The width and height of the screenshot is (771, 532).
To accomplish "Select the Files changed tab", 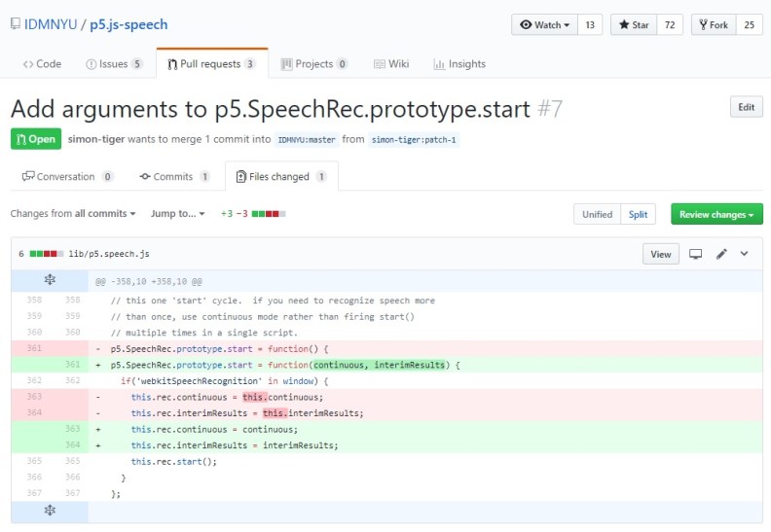I will (281, 176).
